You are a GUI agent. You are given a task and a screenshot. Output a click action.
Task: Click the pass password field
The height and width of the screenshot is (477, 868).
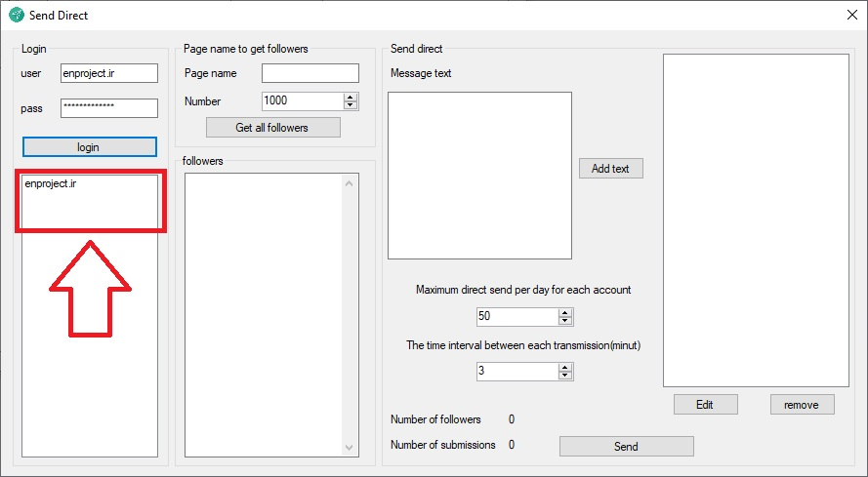(x=108, y=108)
